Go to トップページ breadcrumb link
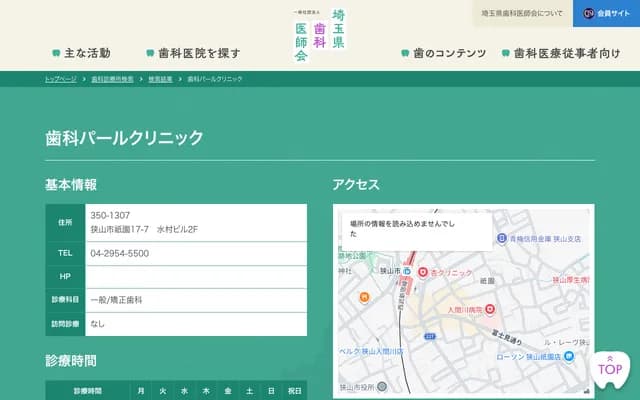640x400 pixels. click(60, 78)
